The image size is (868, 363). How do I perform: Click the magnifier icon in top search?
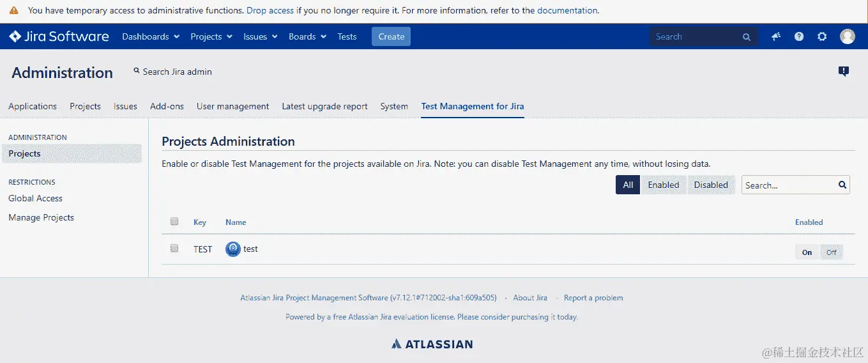pos(747,37)
